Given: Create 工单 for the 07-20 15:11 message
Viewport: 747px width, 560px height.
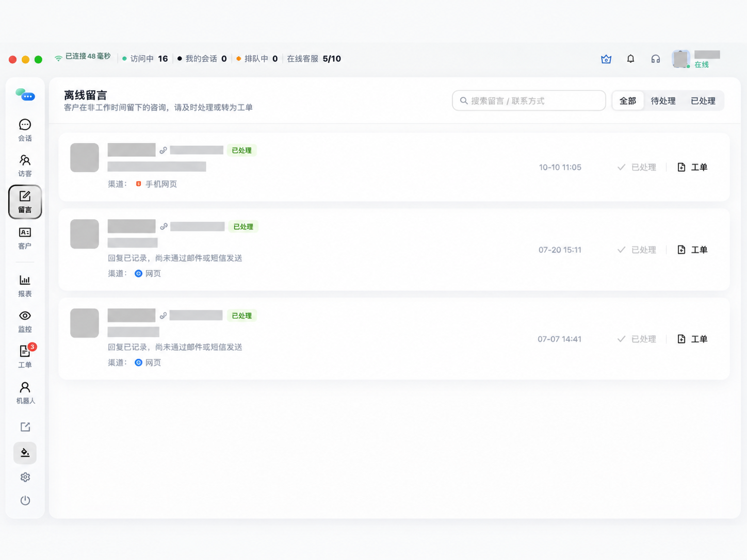Looking at the screenshot, I should 692,250.
